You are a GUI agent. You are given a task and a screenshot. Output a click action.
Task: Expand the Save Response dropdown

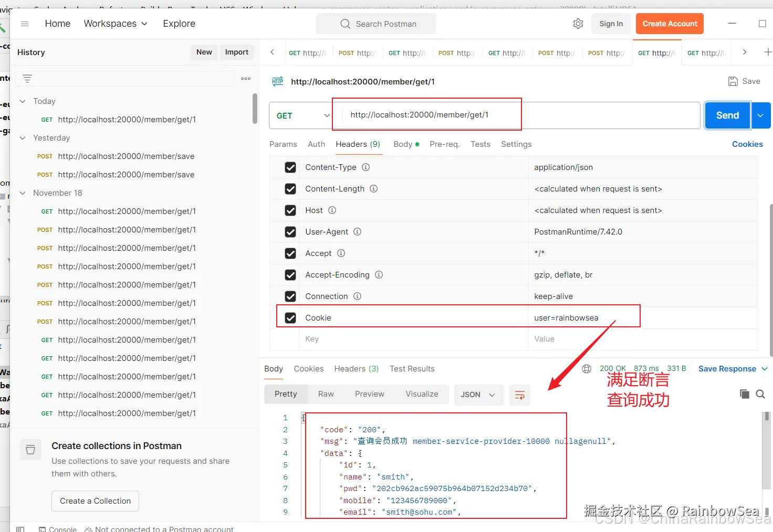pos(765,369)
